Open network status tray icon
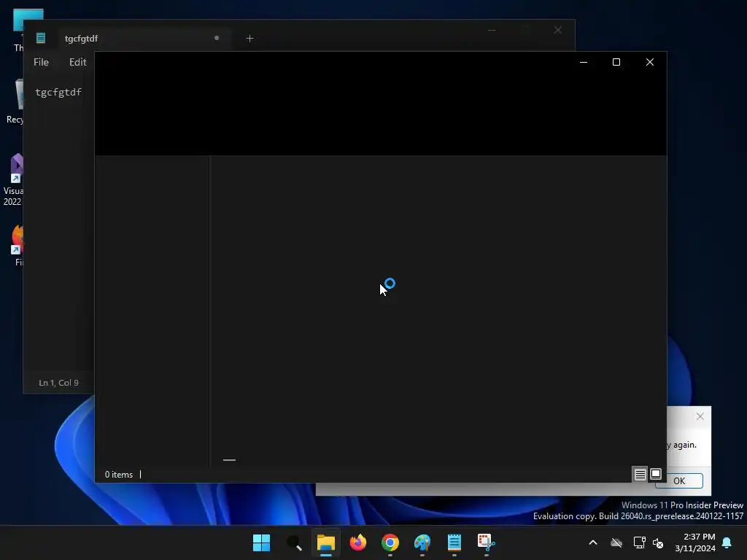This screenshot has width=747, height=560. tap(639, 542)
